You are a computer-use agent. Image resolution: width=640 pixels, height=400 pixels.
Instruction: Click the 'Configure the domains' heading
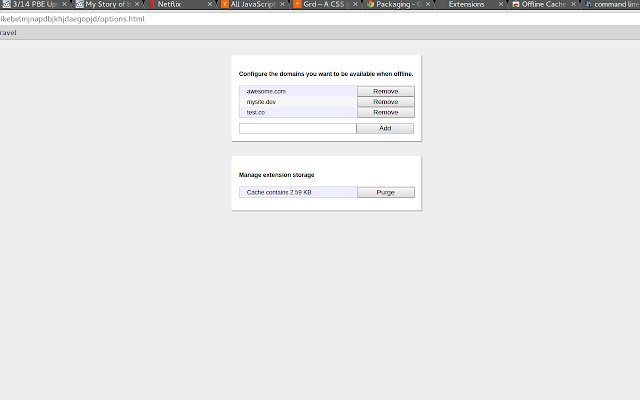[x=326, y=74]
